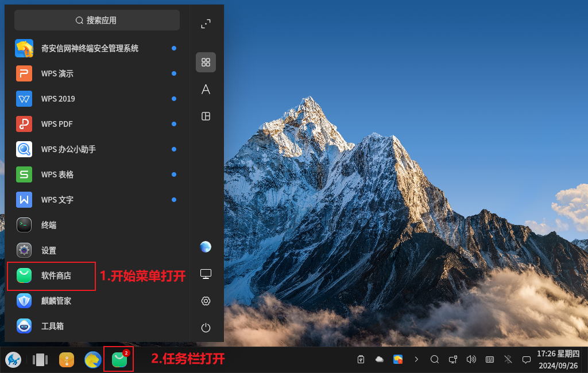The width and height of the screenshot is (588, 373).
Task: Launch WPS 办公小助手
Action: 68,149
